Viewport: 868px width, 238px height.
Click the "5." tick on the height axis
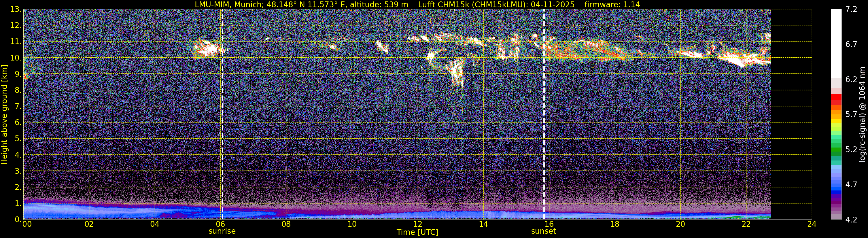pos(18,139)
